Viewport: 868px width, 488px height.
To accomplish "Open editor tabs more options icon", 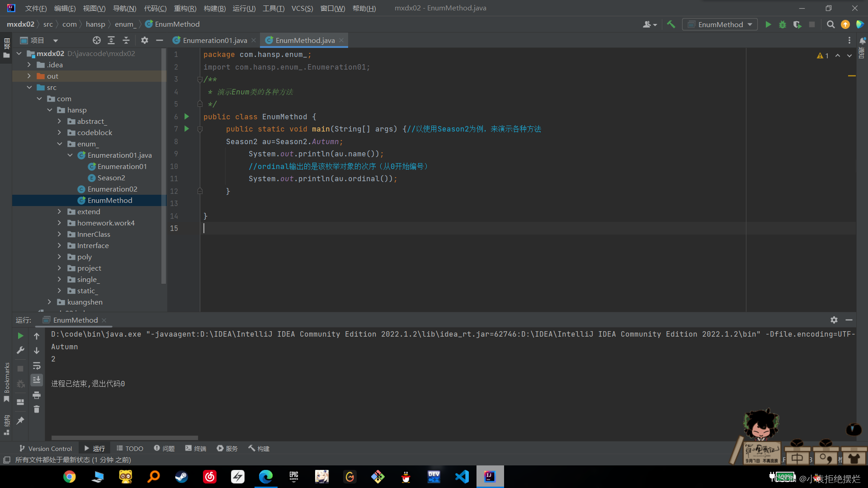I will (849, 40).
